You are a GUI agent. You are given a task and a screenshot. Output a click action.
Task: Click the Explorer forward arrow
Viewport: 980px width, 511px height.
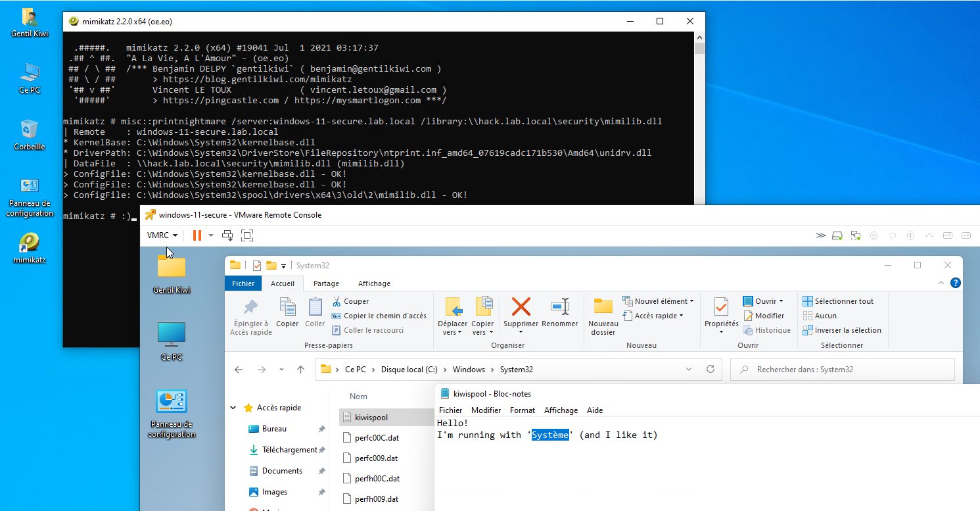click(x=261, y=370)
